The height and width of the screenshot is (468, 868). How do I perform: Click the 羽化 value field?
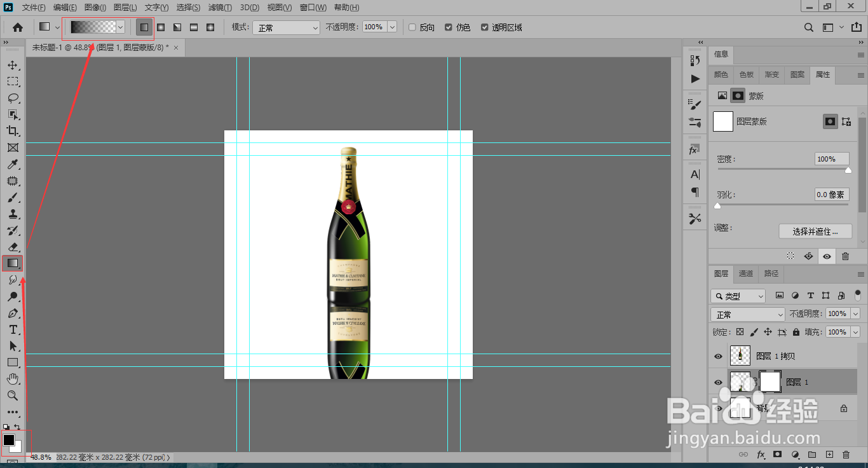tap(832, 195)
